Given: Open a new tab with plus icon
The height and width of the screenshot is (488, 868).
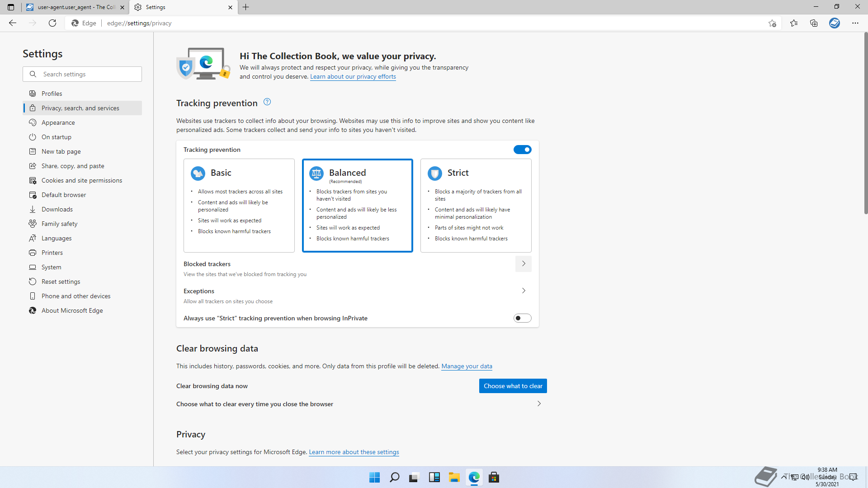Looking at the screenshot, I should (x=246, y=7).
